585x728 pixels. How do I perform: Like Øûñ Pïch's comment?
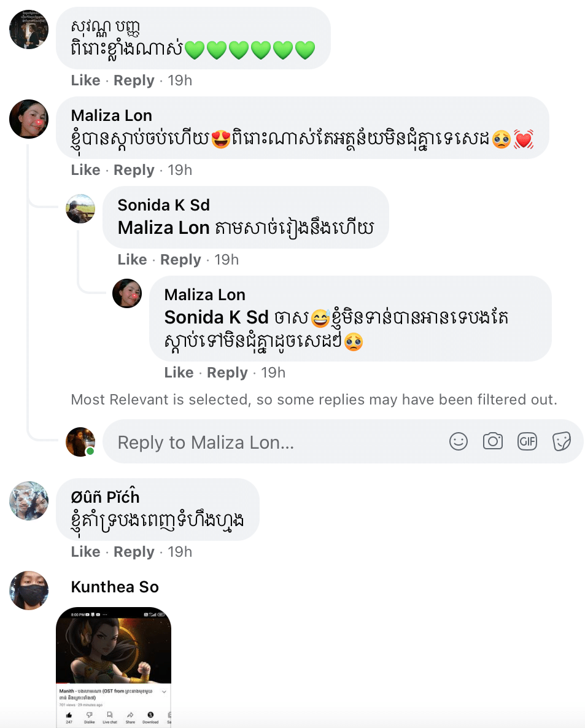85,552
